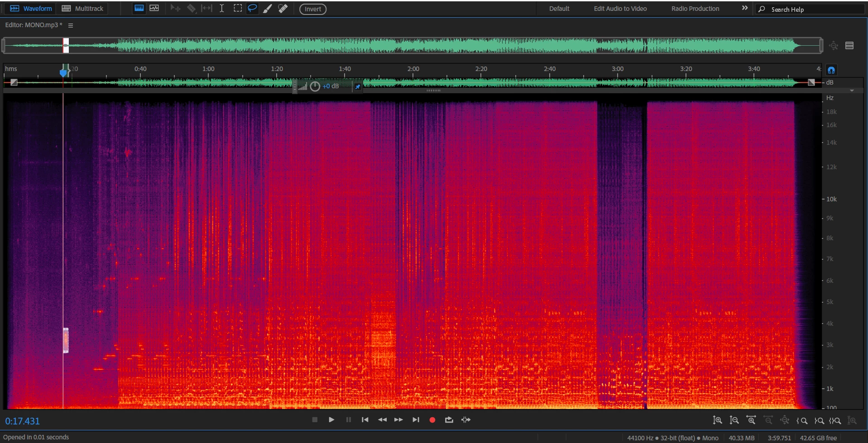Click the HUD drag grip handle
868x443 pixels.
[295, 86]
